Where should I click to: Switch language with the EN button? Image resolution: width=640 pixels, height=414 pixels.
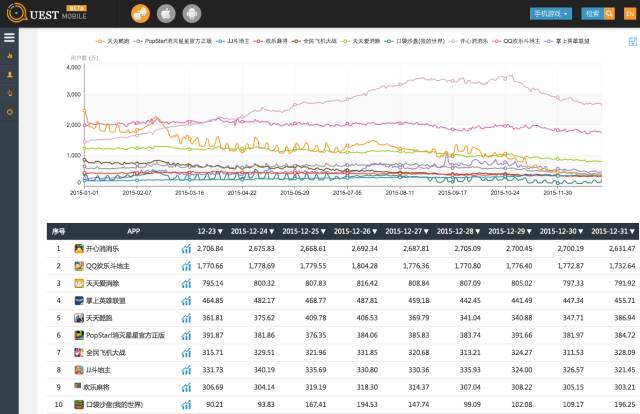pos(630,13)
